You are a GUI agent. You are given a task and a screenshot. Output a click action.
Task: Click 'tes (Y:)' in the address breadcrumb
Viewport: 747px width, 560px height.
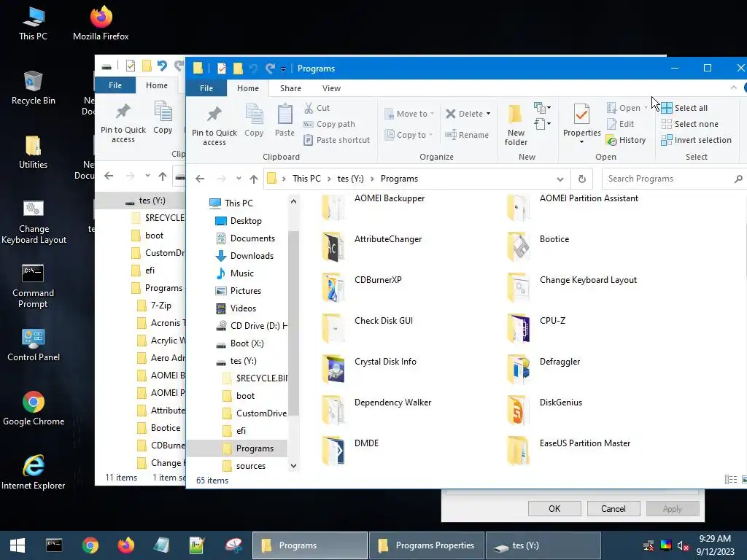pos(350,179)
